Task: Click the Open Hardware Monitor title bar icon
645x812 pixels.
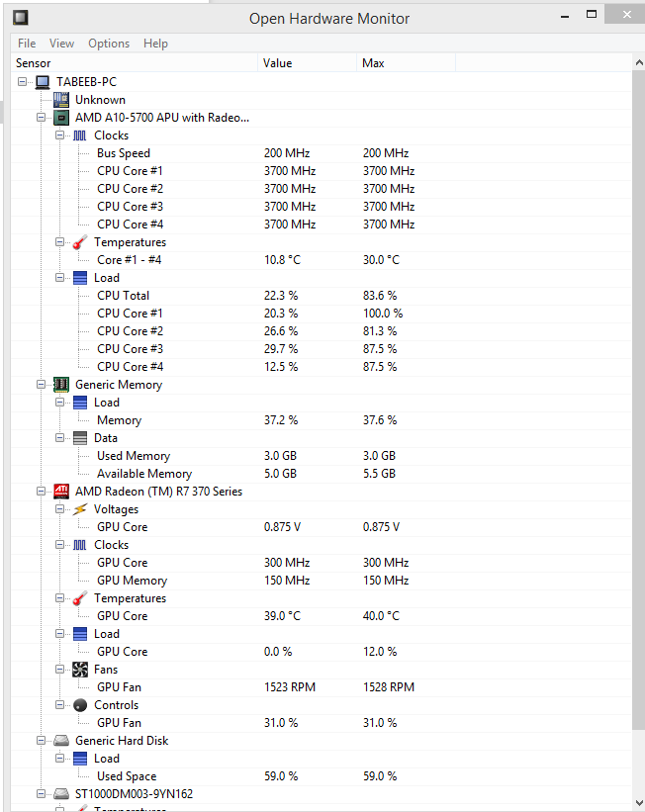Action: tap(21, 18)
